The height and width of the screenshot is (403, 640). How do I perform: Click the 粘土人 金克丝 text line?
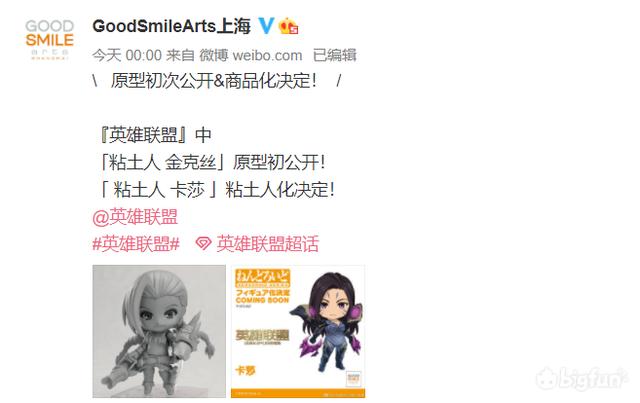212,163
